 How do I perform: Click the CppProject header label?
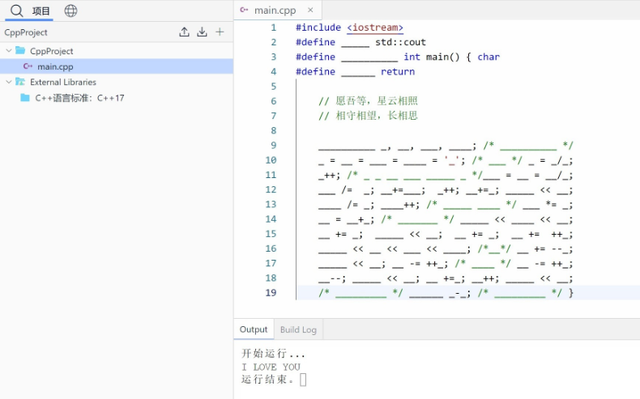point(26,32)
